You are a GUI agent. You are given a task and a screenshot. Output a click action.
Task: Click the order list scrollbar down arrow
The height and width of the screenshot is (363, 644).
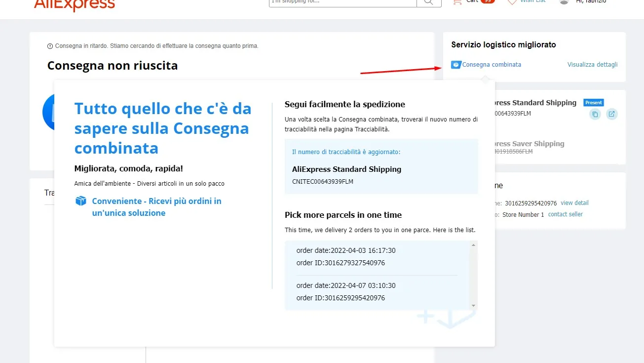coord(474,306)
